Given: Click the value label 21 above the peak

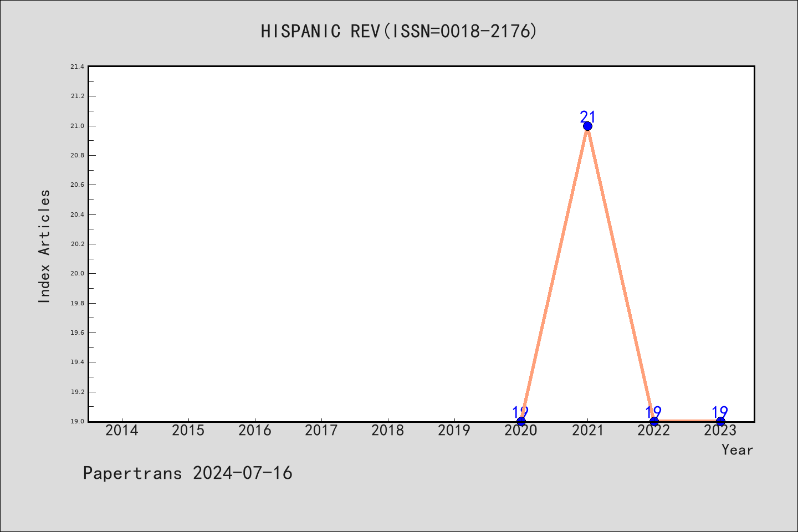Looking at the screenshot, I should coord(587,116).
